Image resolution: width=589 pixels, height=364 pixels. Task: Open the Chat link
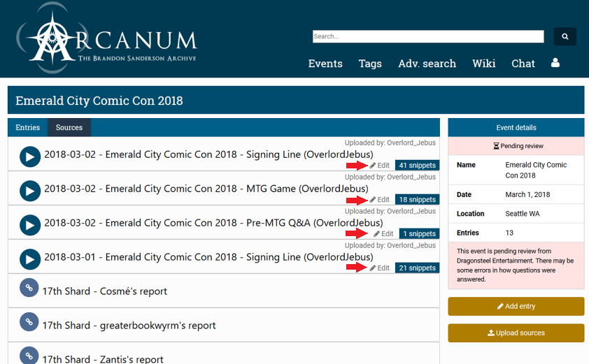pos(523,64)
